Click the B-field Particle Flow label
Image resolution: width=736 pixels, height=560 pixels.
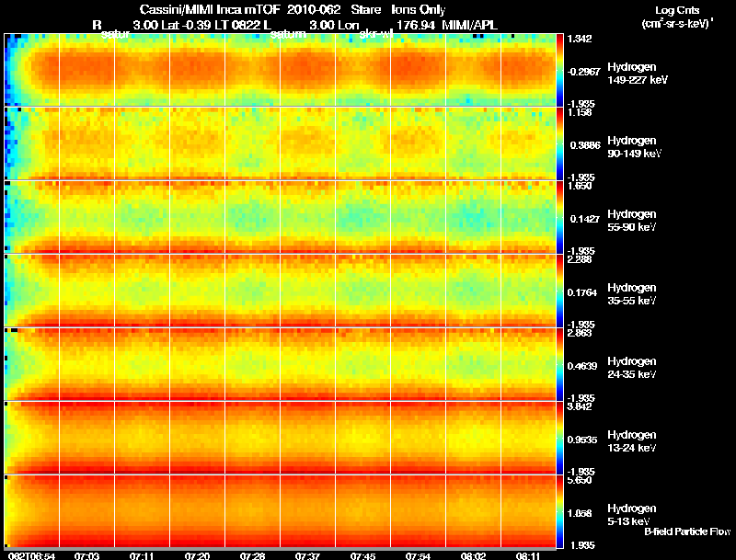pos(687,531)
